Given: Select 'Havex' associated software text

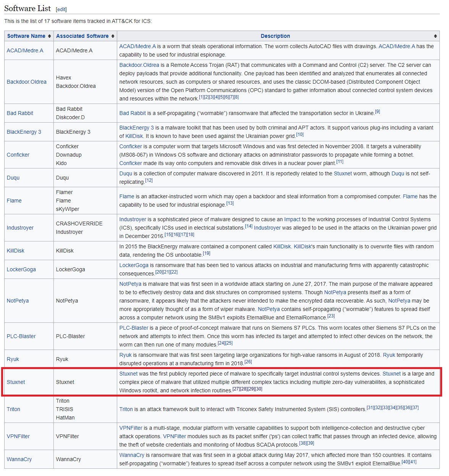Looking at the screenshot, I should [63, 78].
